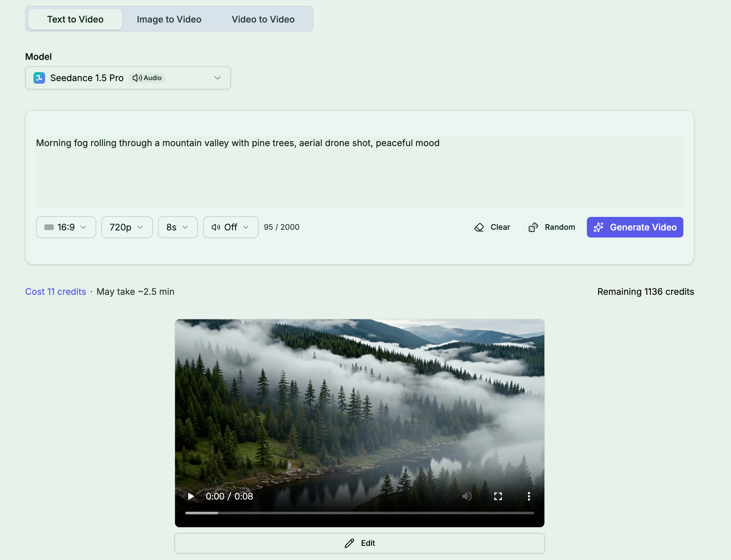Open the Cost 11 credits link
The image size is (731, 560).
tap(55, 291)
